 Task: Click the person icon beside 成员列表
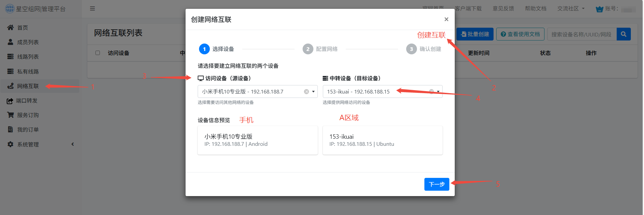(x=10, y=42)
